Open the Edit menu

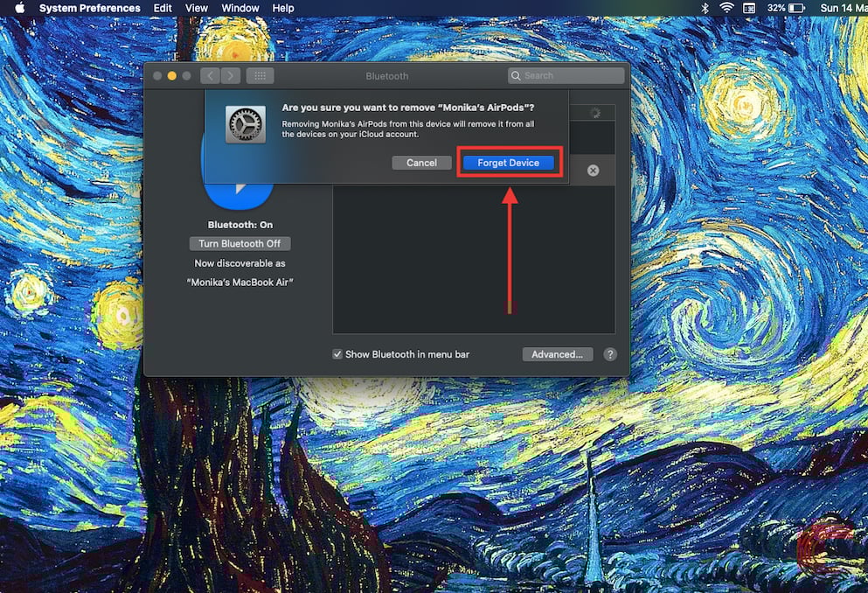point(163,8)
